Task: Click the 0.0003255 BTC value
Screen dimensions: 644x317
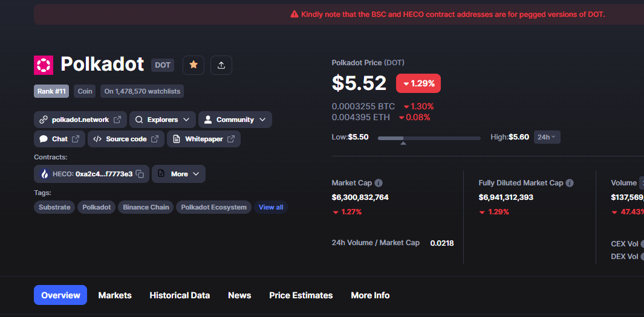Action: point(363,107)
